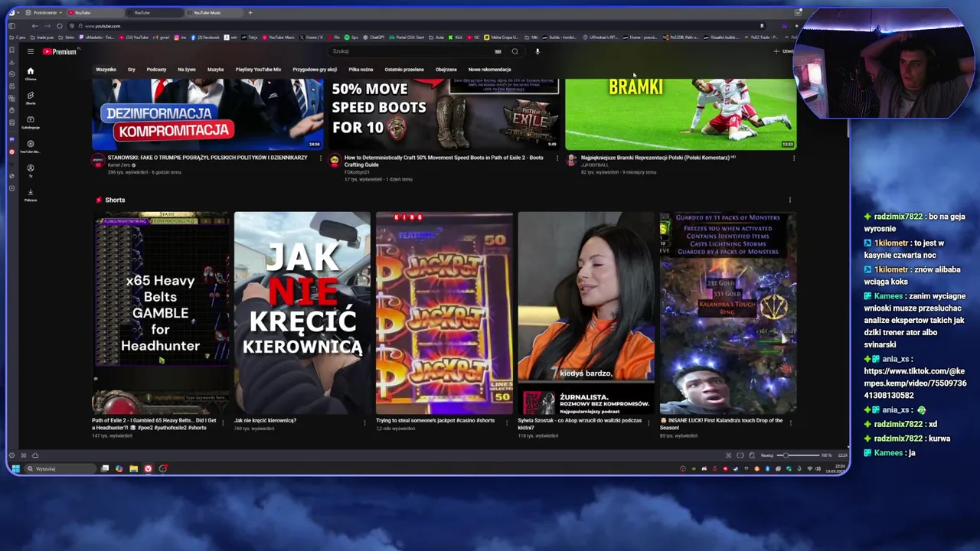Image resolution: width=980 pixels, height=551 pixels.
Task: Open more options for the Bramki video
Action: point(793,158)
